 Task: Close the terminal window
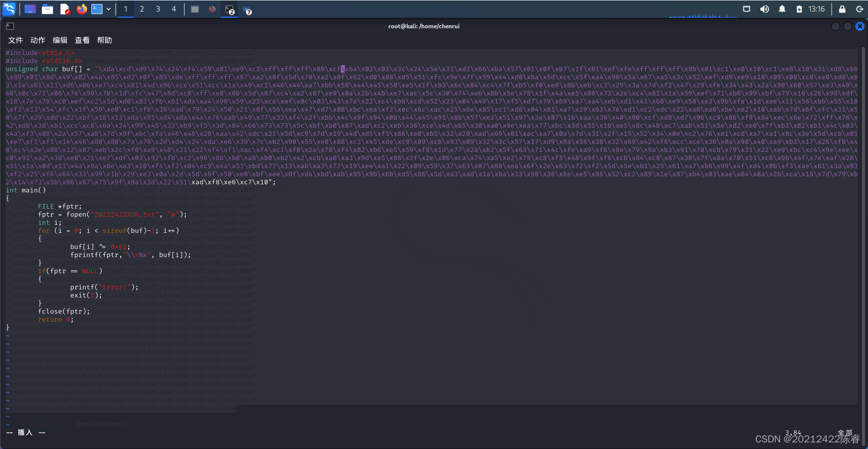[860, 26]
